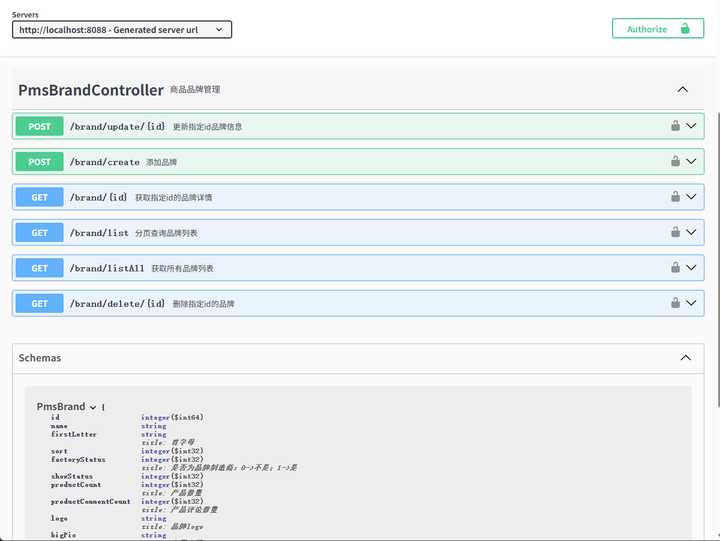This screenshot has width=720, height=541.
Task: Collapse the PmsBrandController section chevron
Action: 683,90
